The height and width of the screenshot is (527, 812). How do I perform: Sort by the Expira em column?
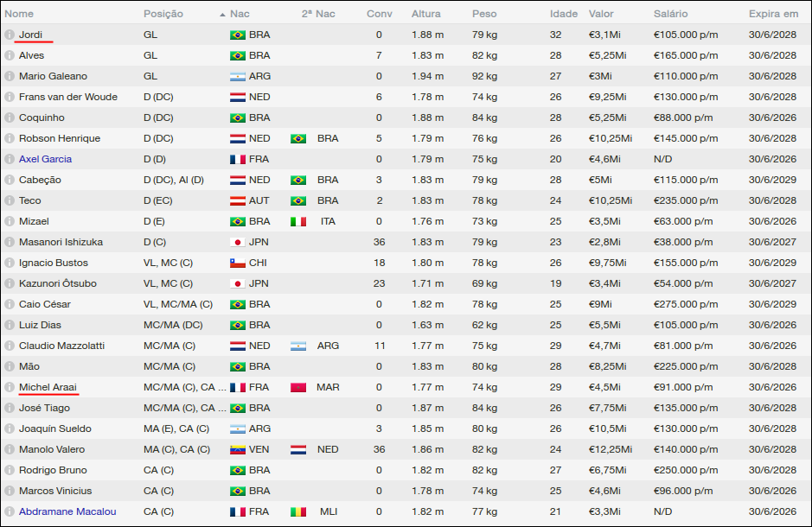pos(773,14)
